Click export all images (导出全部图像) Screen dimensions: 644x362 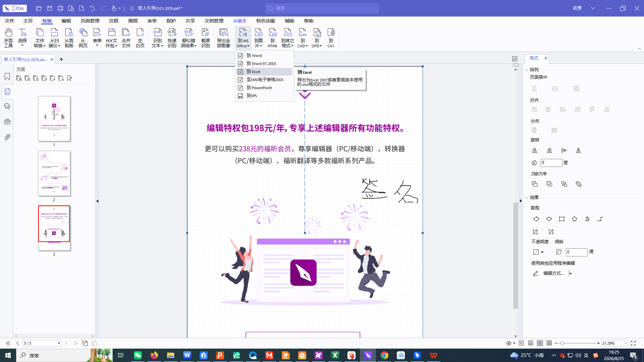pos(223,38)
